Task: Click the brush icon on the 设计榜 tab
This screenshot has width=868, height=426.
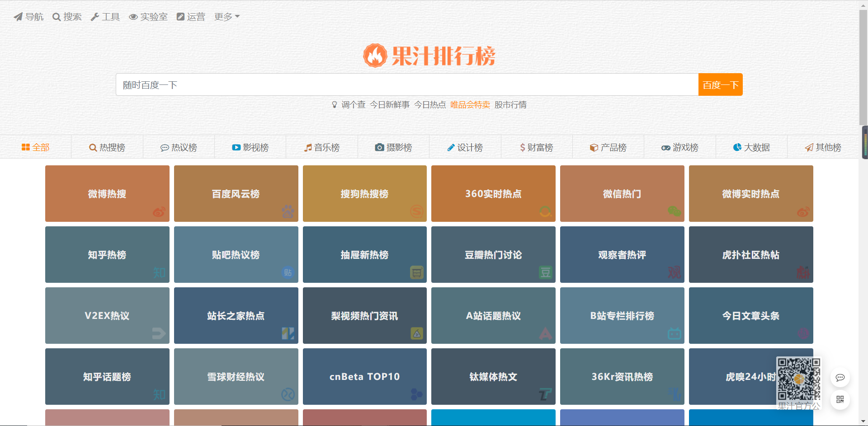Action: (451, 147)
